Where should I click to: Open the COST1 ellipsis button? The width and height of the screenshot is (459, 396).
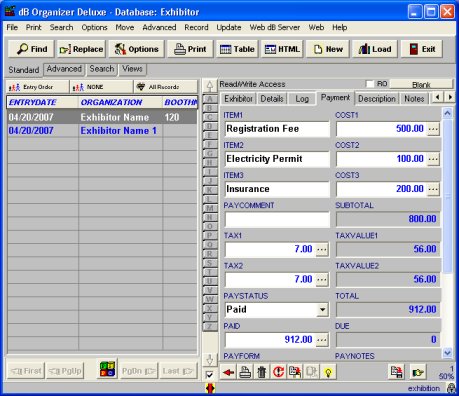[433, 129]
